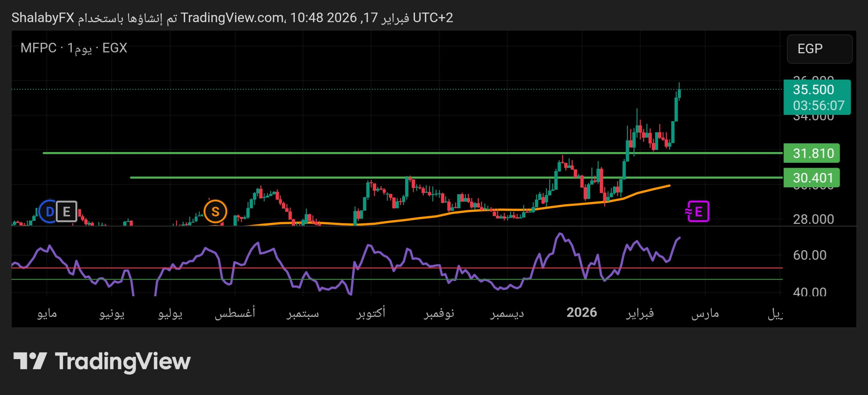Click the blue D dividend marker
The width and height of the screenshot is (868, 395).
(48, 212)
